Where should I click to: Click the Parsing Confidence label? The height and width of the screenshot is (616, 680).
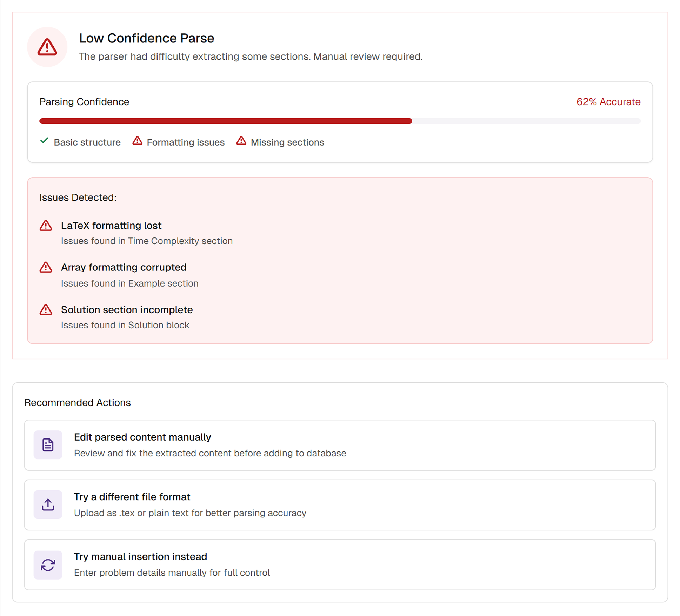(84, 102)
